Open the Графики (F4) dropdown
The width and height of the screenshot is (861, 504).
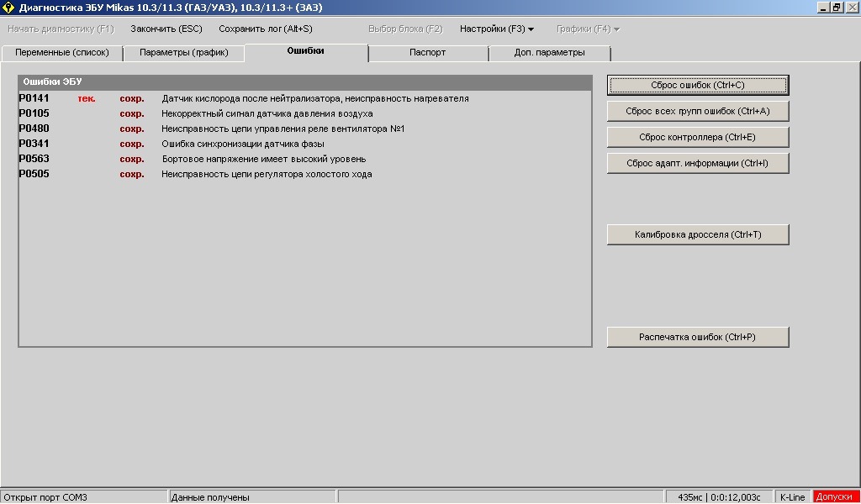coord(588,29)
